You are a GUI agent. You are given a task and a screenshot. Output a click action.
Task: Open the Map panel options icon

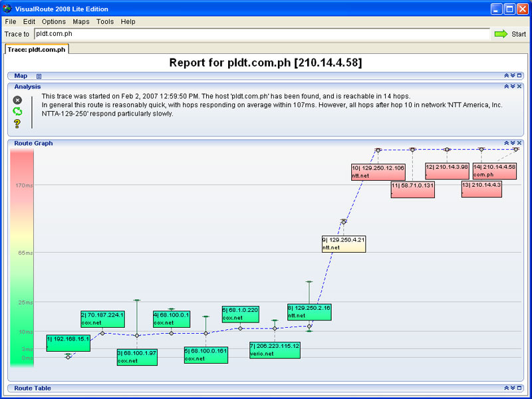39,76
